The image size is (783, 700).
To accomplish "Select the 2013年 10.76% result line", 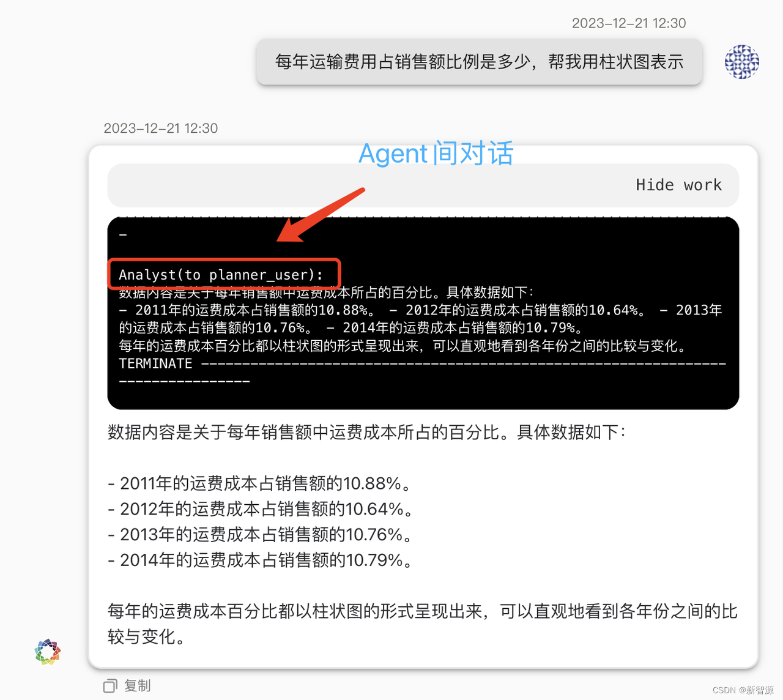I will pyautogui.click(x=262, y=535).
